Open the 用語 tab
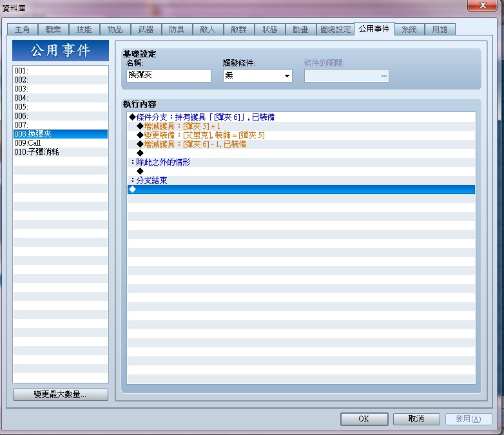Screen dimensions: 504x435 click(440, 29)
